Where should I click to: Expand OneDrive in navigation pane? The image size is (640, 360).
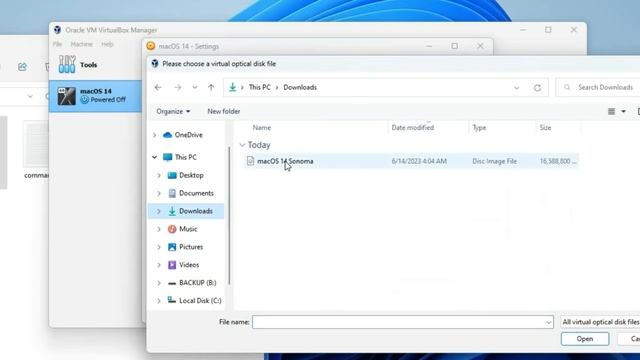(x=154, y=135)
